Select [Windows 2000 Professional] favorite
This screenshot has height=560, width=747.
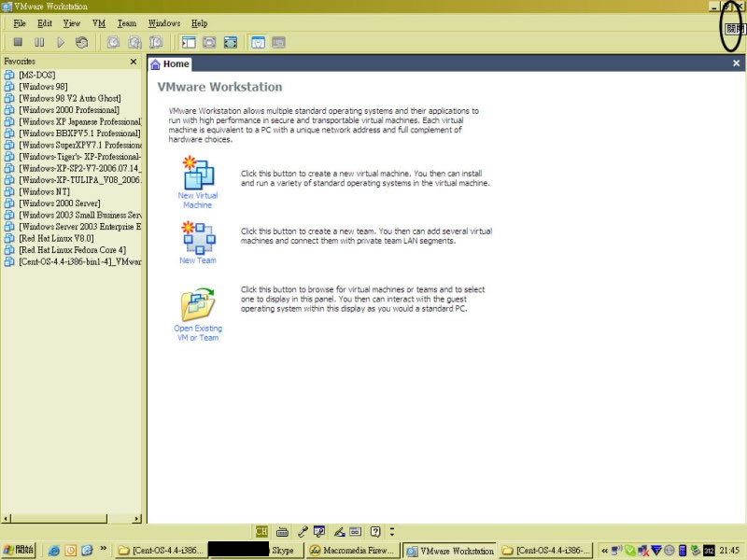[x=69, y=110]
